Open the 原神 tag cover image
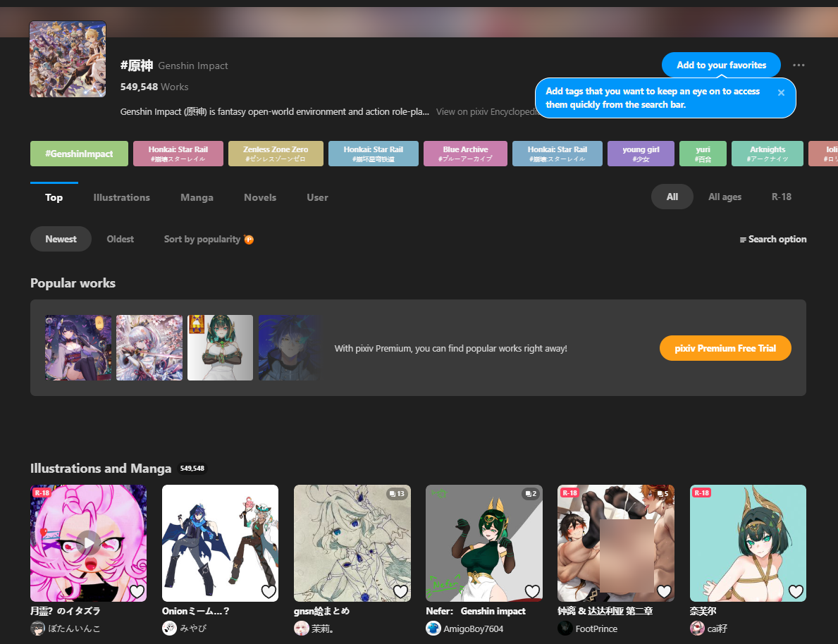 (x=68, y=59)
